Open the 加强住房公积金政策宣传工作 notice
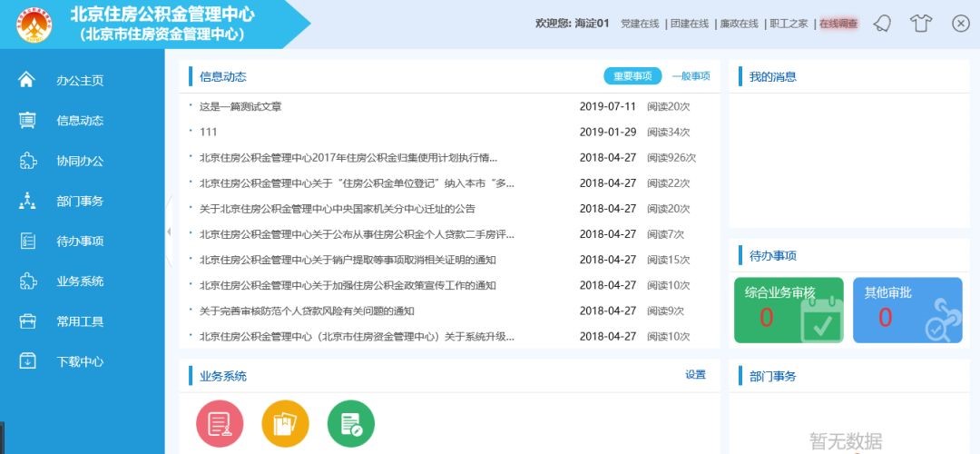The width and height of the screenshot is (980, 454). click(348, 286)
